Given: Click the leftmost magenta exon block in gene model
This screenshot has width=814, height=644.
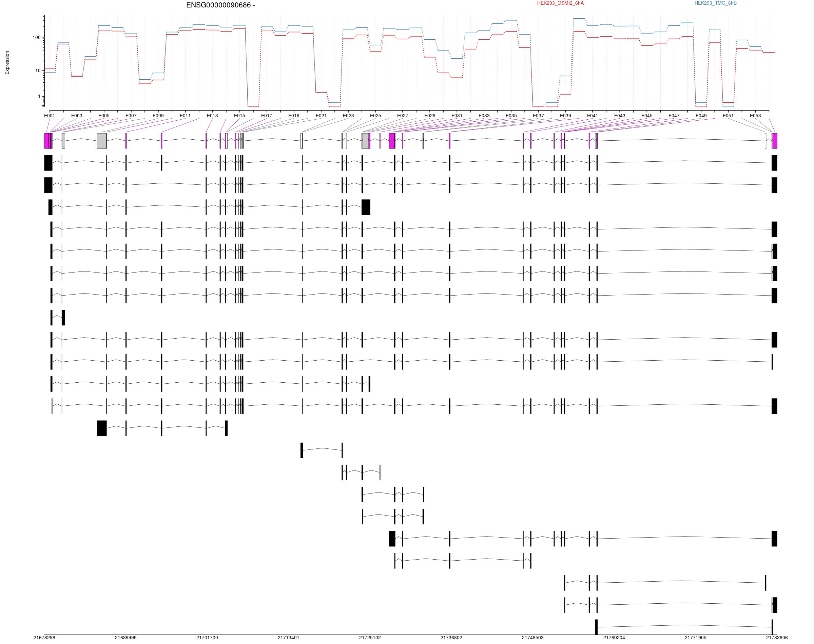Looking at the screenshot, I should pyautogui.click(x=46, y=141).
